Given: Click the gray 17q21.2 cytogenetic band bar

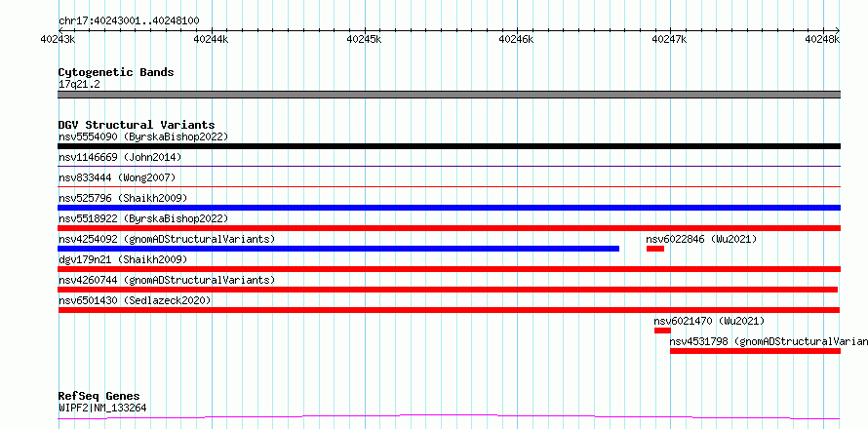Looking at the screenshot, I should [x=449, y=95].
